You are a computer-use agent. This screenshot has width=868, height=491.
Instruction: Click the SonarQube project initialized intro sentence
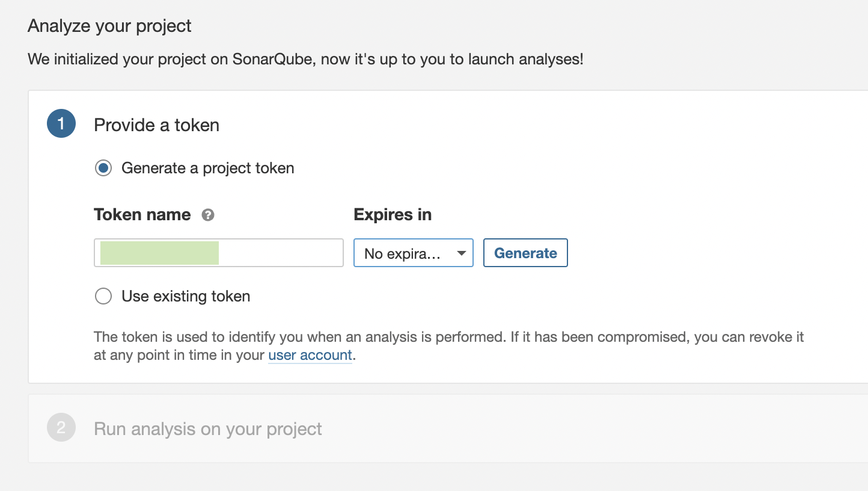point(305,60)
